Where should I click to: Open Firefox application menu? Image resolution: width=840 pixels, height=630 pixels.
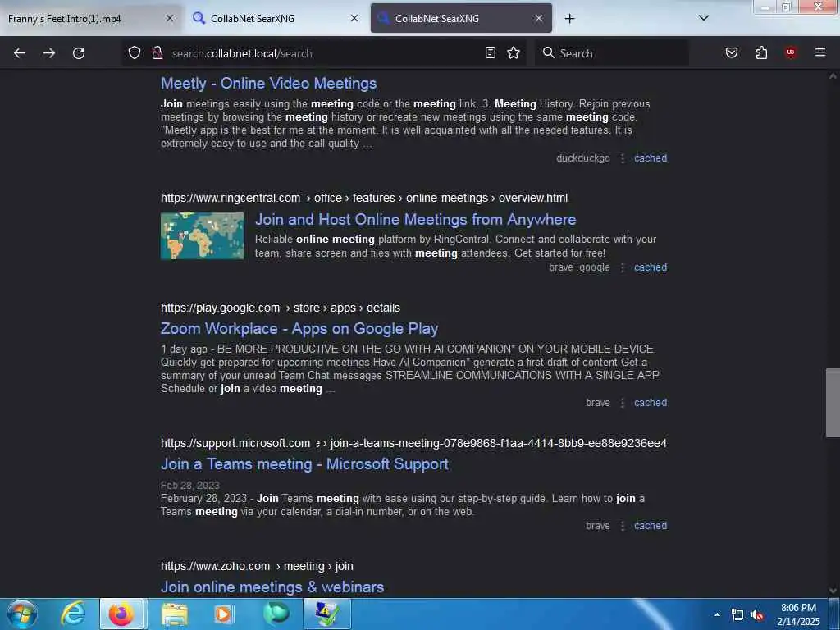[819, 52]
